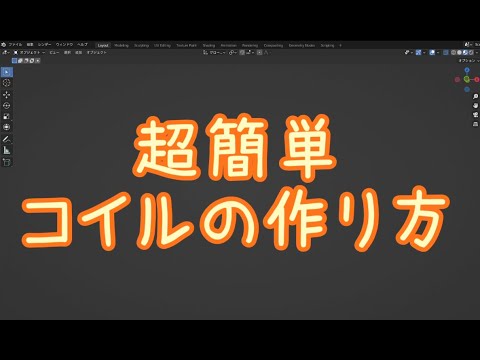Toggle X-ray mode
The image size is (480, 360).
[x=446, y=53]
